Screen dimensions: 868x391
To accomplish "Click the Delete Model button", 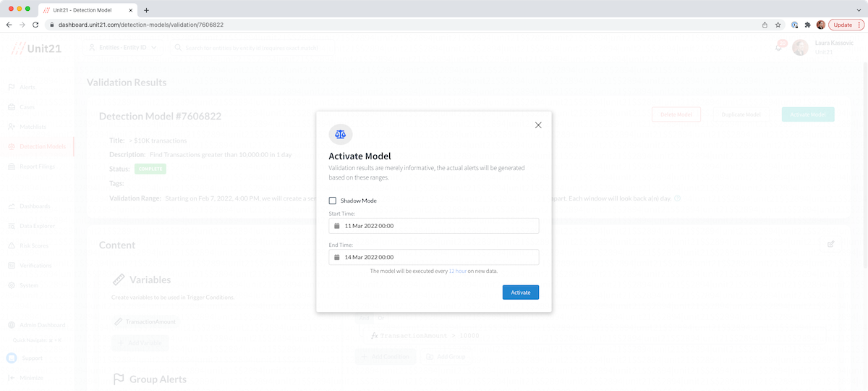I will pyautogui.click(x=676, y=114).
